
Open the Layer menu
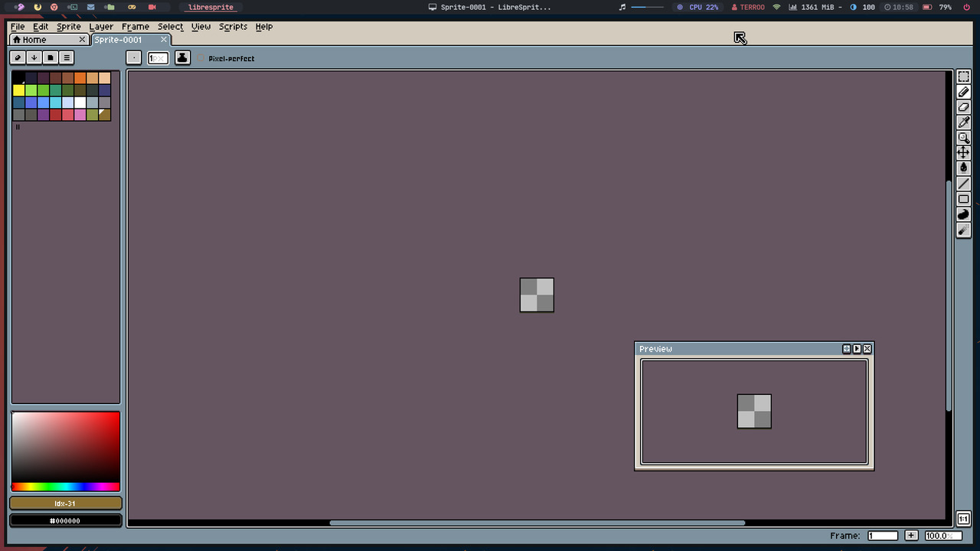pyautogui.click(x=101, y=27)
